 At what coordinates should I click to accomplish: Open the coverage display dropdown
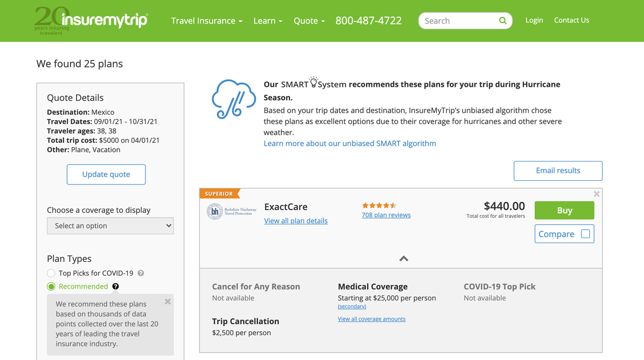point(110,225)
